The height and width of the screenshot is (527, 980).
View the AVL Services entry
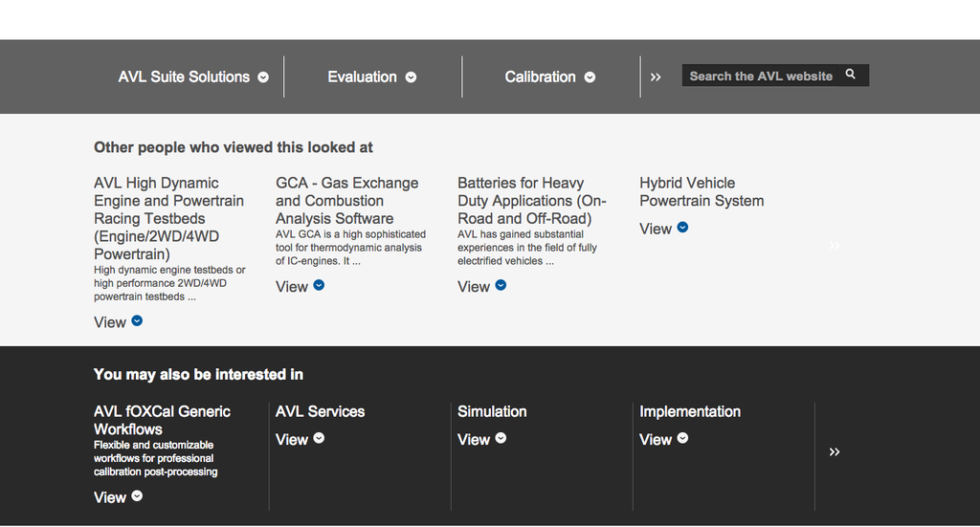[x=292, y=440]
